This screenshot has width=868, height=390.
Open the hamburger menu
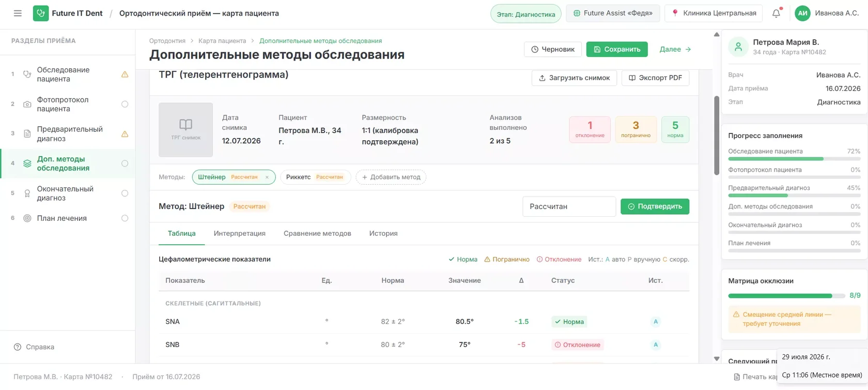[18, 13]
